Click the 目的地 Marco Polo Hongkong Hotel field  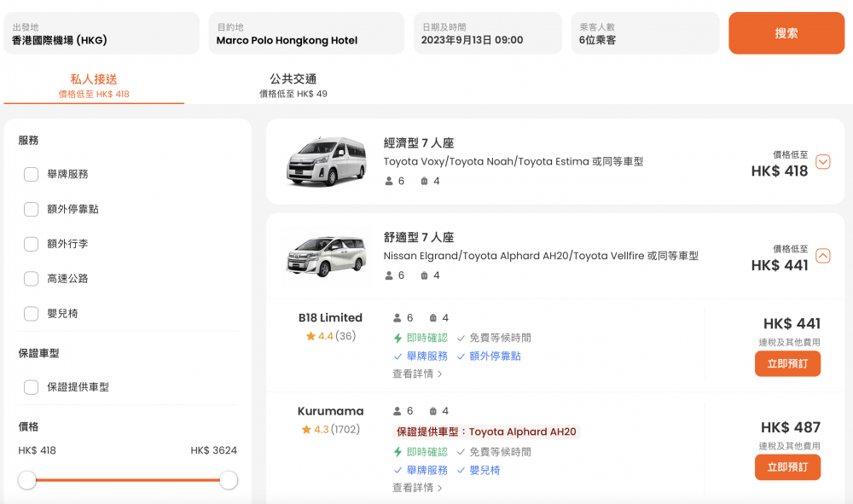306,33
